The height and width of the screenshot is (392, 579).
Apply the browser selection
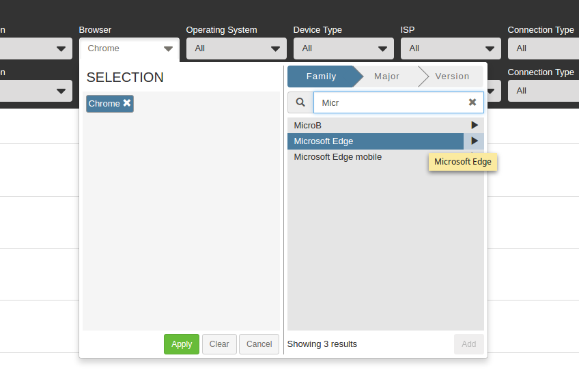[182, 344]
